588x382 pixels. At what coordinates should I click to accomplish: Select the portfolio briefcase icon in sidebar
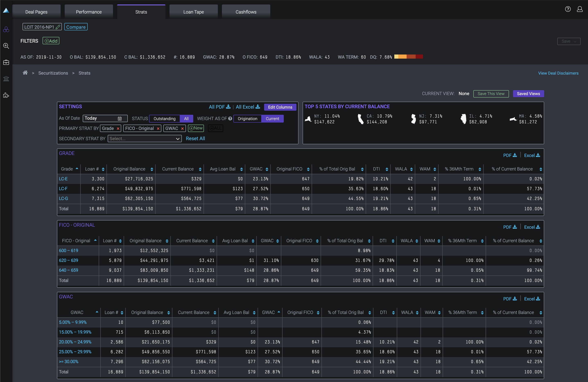6,62
